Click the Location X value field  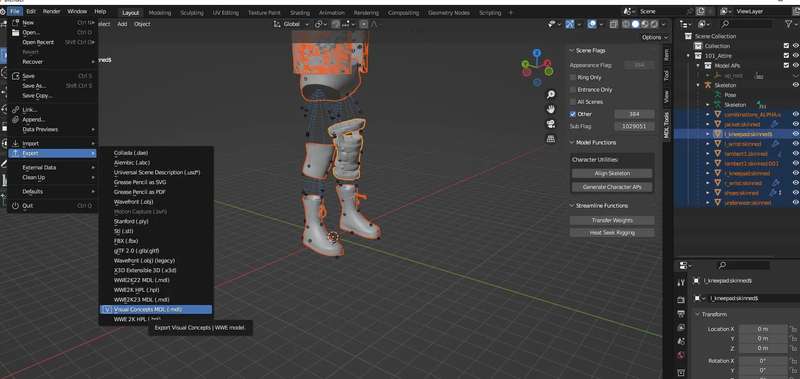(763, 329)
